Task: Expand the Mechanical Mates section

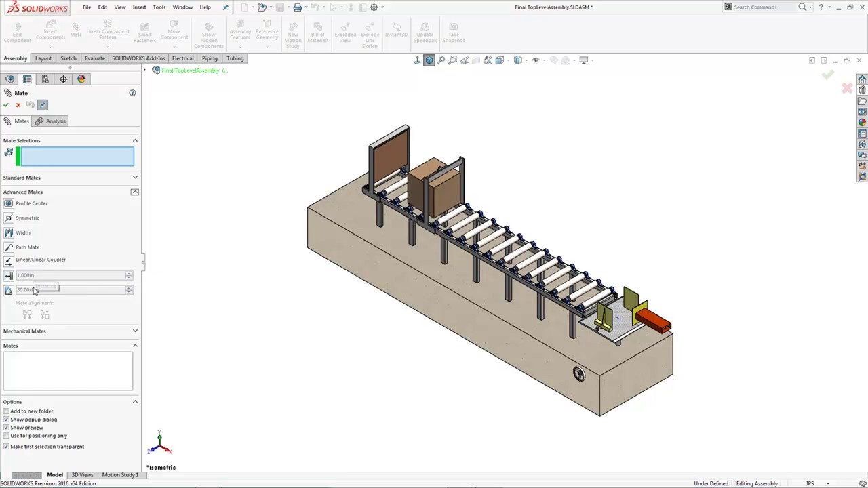Action: point(135,331)
